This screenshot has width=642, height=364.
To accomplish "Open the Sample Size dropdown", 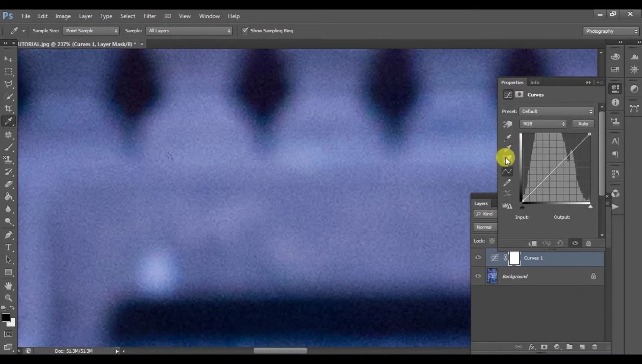I will [91, 31].
